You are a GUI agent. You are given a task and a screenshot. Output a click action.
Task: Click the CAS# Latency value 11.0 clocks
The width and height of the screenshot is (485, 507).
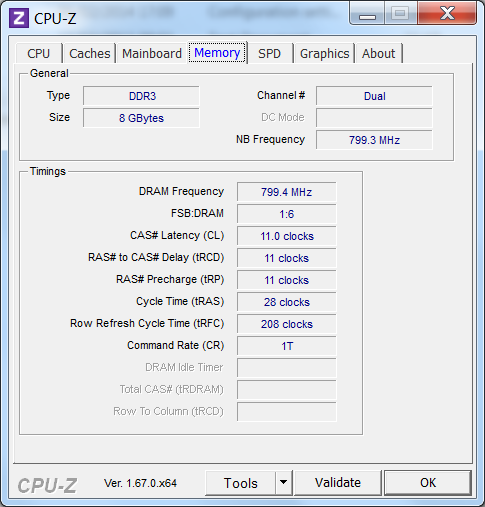(287, 236)
